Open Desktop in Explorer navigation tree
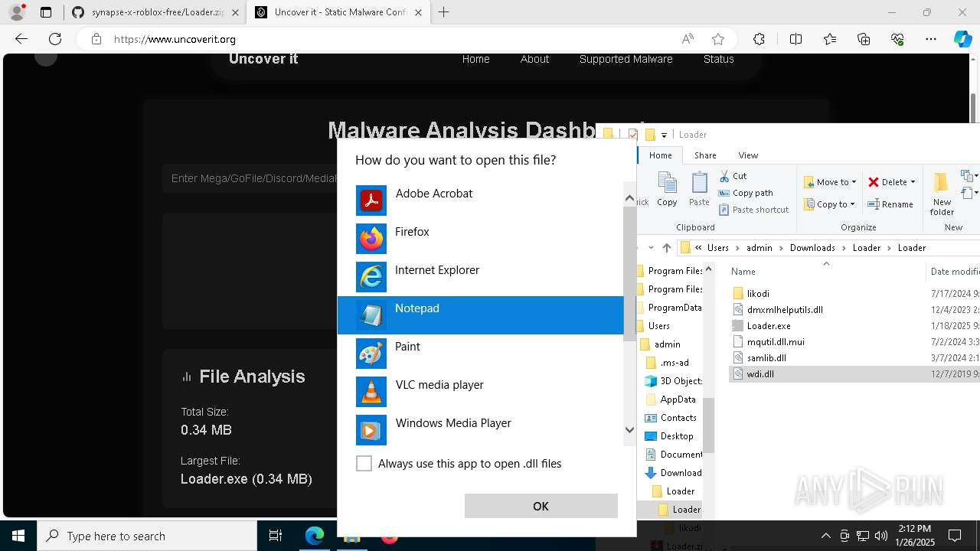The height and width of the screenshot is (551, 980). point(677,436)
